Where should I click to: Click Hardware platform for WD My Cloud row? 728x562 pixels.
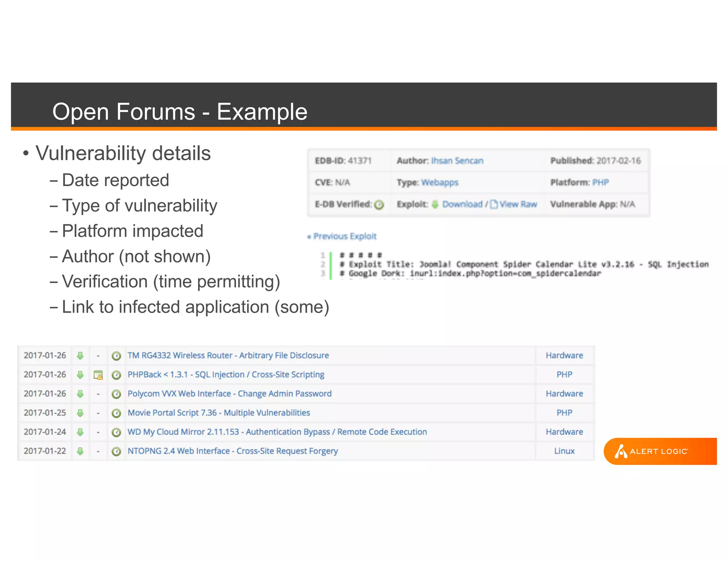pyautogui.click(x=564, y=432)
